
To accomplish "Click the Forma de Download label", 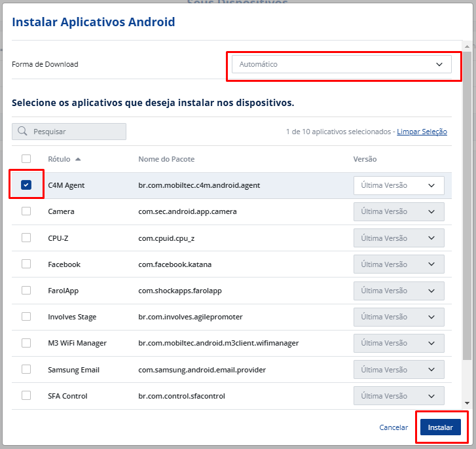I will click(45, 64).
